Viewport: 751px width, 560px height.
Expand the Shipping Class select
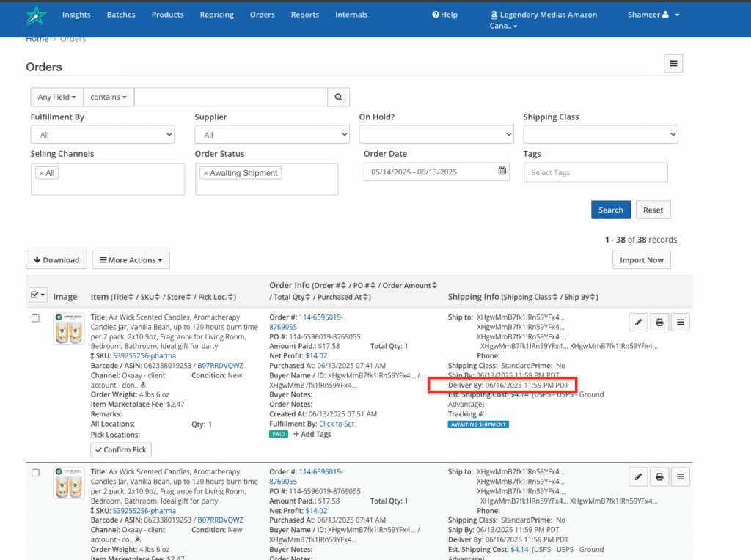coord(601,134)
